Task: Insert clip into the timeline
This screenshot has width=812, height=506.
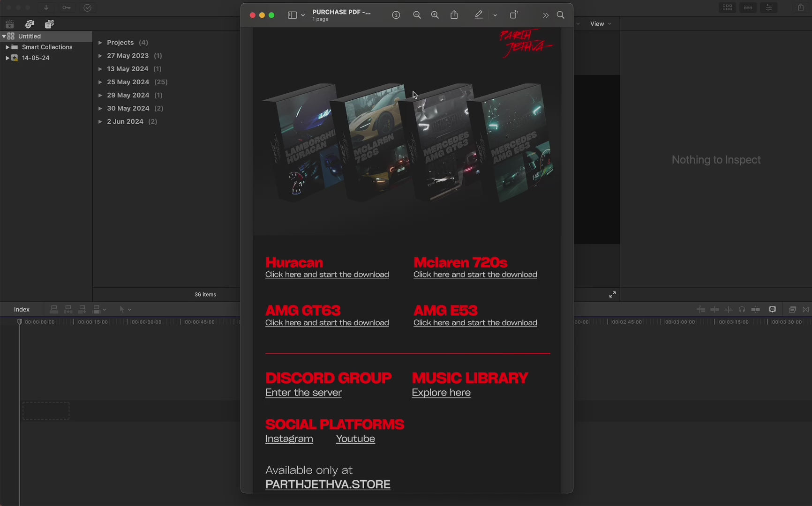Action: coord(68,309)
